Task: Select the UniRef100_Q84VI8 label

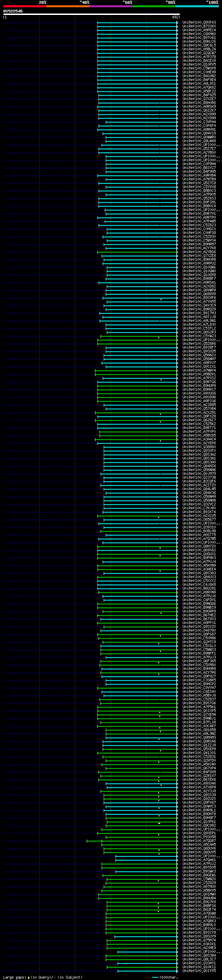Action: coord(199,133)
